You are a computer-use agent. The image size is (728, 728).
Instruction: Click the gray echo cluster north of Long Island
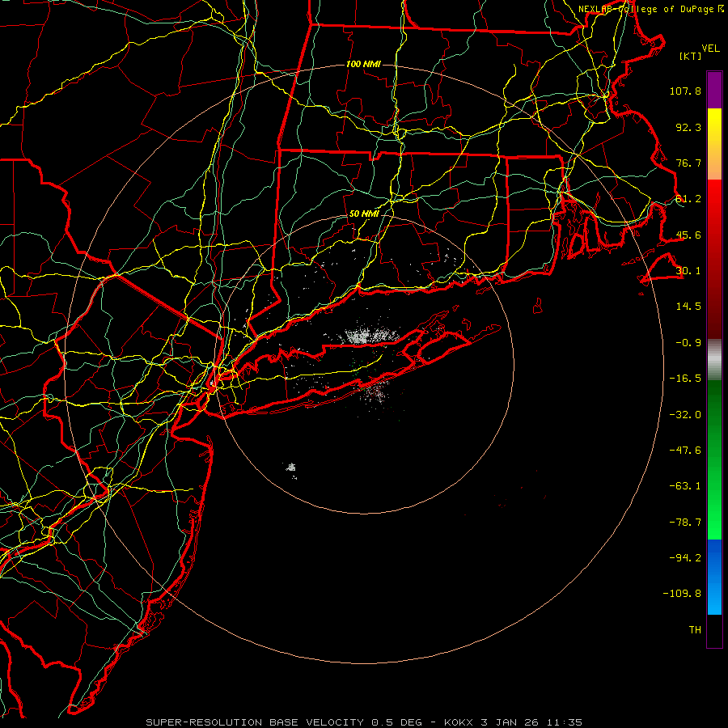click(x=369, y=335)
